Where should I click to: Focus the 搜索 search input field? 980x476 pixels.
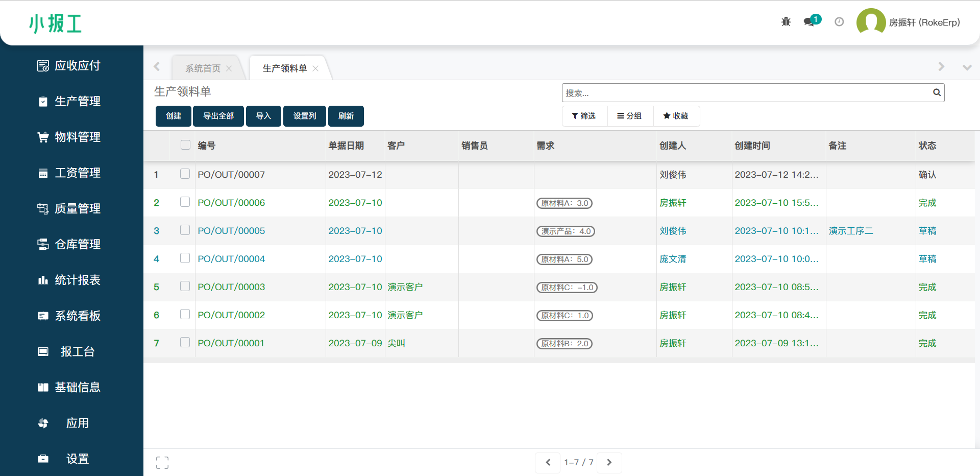coord(745,93)
